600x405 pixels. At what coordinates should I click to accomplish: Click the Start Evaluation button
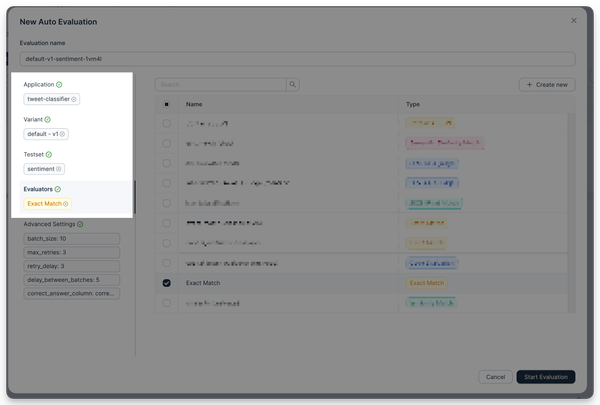[545, 377]
